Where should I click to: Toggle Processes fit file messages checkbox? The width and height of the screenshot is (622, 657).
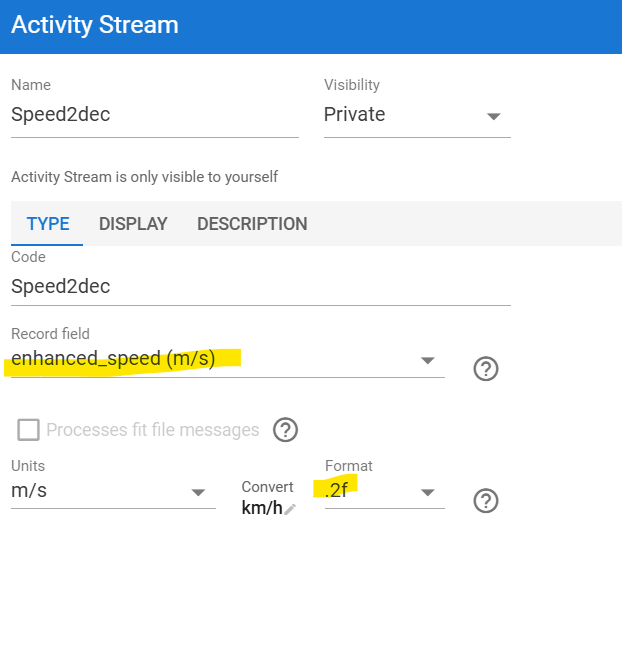pyautogui.click(x=28, y=430)
